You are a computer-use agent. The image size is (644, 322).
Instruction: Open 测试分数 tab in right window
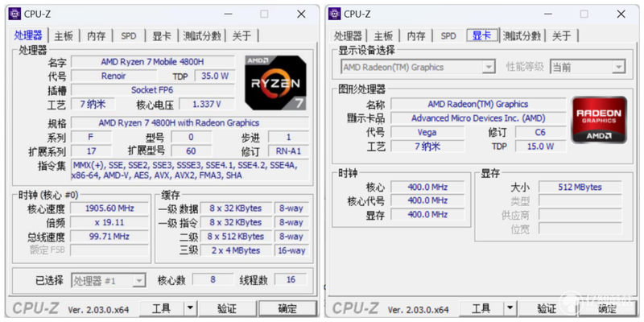click(x=522, y=36)
